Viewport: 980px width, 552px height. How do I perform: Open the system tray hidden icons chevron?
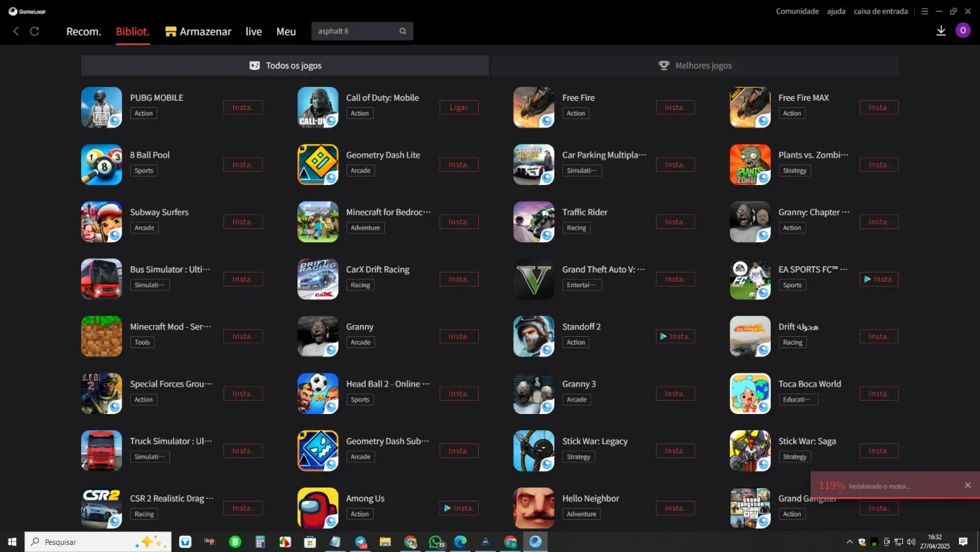(x=850, y=542)
